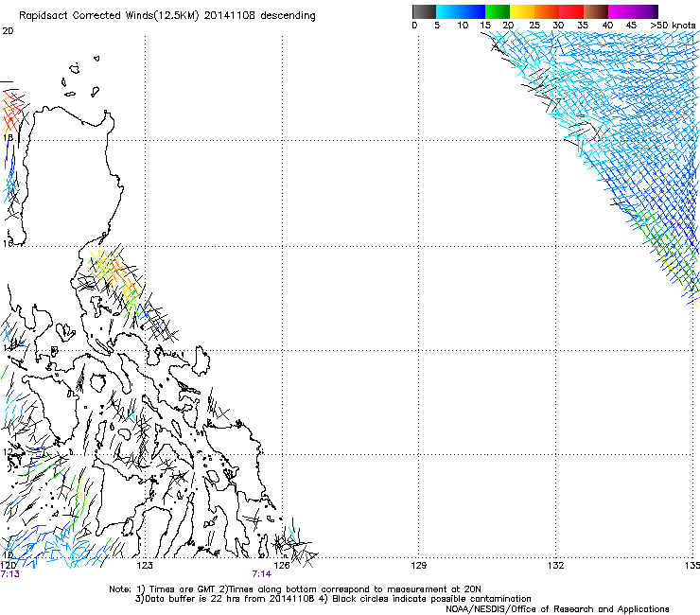700x615 pixels.
Task: Click the orange 25-30 knots legend segment
Action: (547, 11)
